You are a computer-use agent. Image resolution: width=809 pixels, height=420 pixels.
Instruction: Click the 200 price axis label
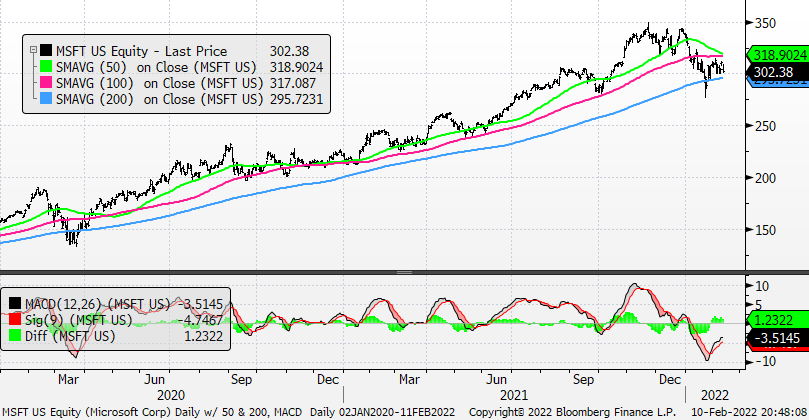tap(765, 178)
